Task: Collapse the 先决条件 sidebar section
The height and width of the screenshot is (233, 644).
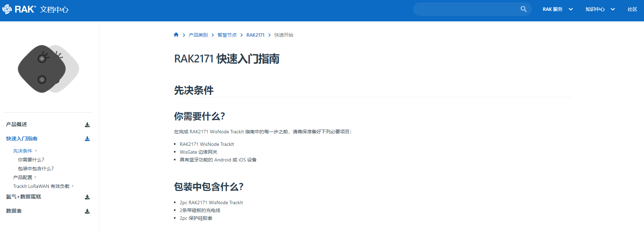Action: tap(25, 151)
